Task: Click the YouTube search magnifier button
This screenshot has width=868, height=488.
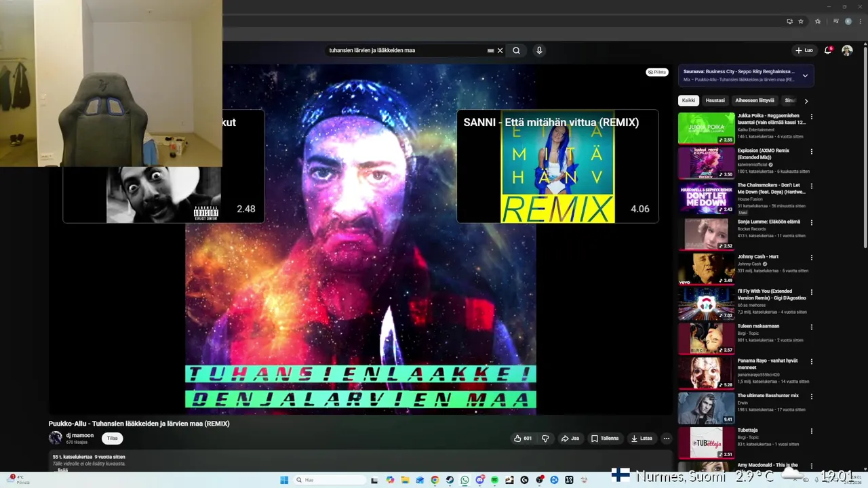Action: [x=516, y=50]
